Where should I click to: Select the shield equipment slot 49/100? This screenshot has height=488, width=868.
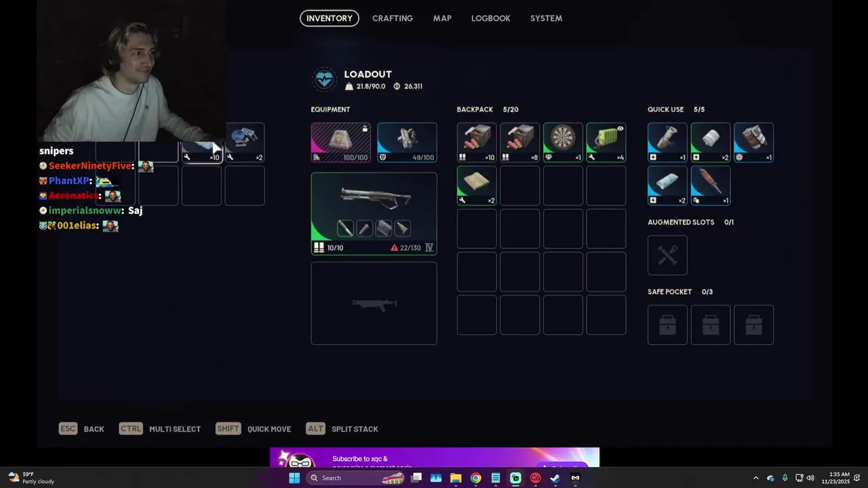tap(407, 142)
